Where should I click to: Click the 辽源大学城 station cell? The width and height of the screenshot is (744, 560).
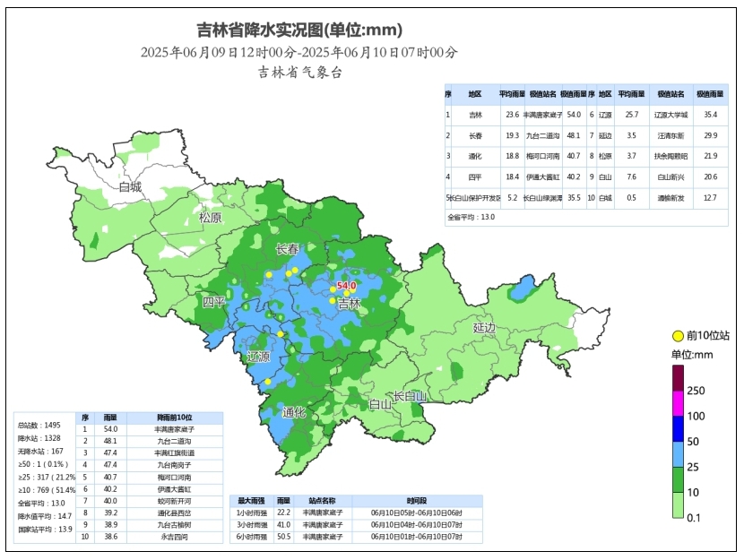(x=670, y=115)
